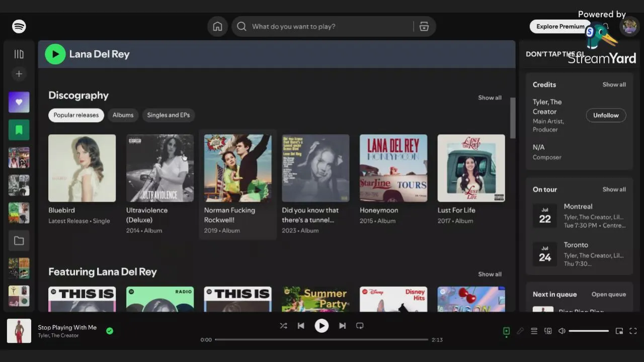
Task: Open Montreal Jul 22 tour date
Action: pos(579,216)
